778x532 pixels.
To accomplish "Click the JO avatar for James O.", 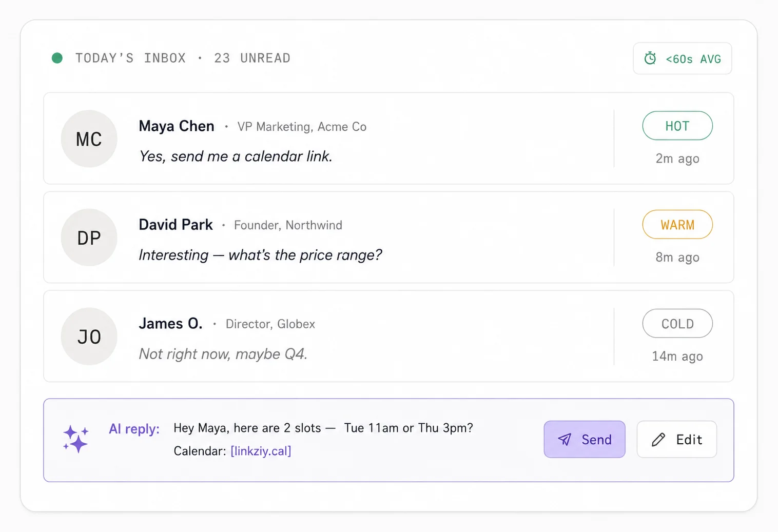I will tap(89, 337).
